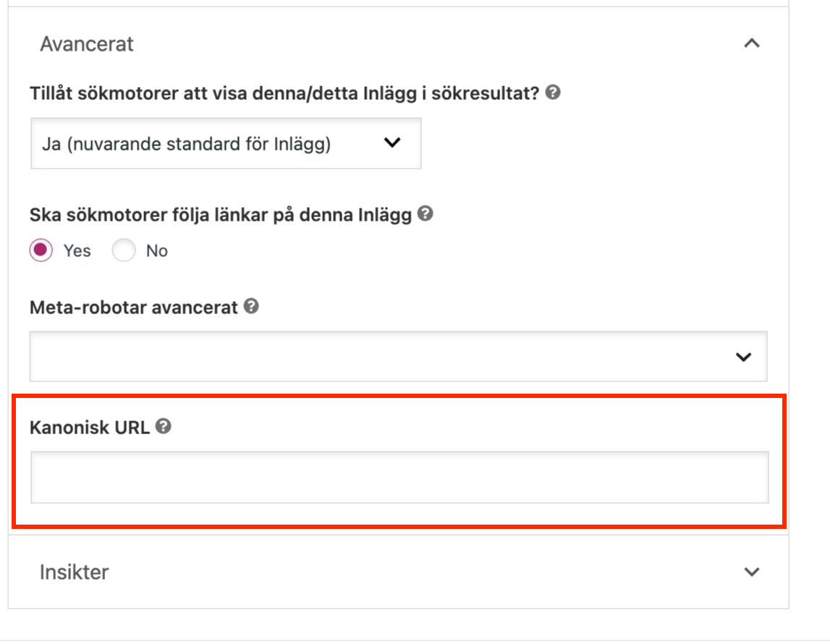The image size is (830, 644).
Task: Focus the Kanonisk URL text field
Action: click(399, 477)
